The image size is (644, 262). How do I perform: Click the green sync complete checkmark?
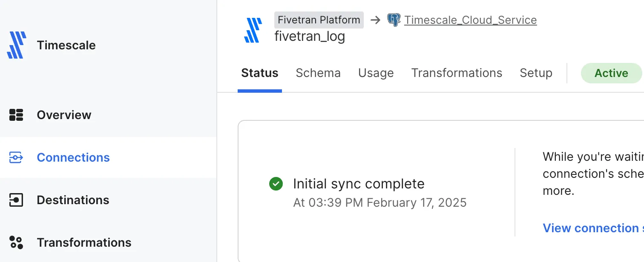tap(276, 184)
